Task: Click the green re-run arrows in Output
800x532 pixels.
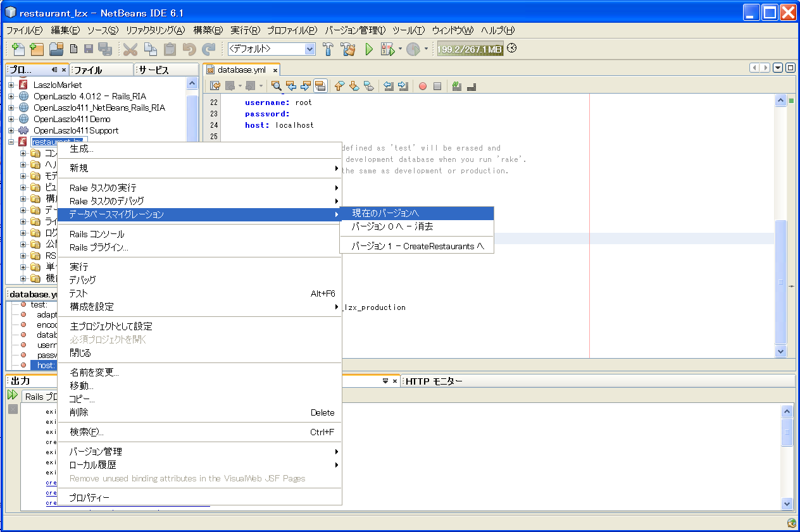Action: 13,395
